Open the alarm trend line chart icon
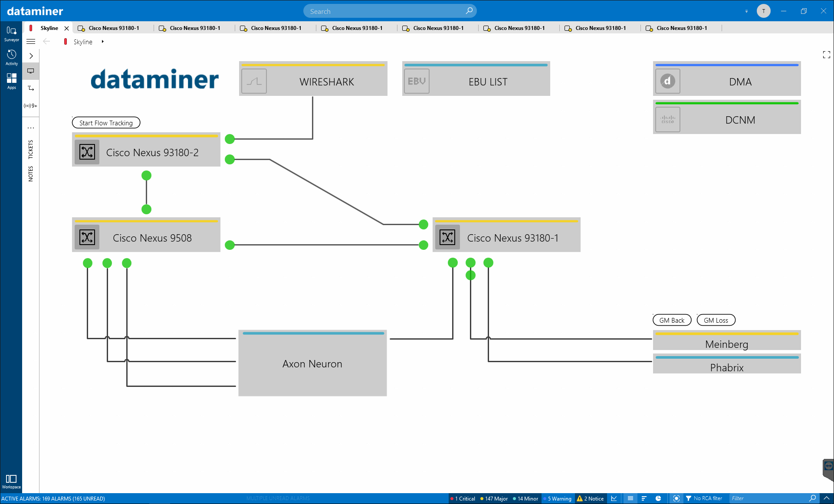This screenshot has width=834, height=504. pos(614,498)
